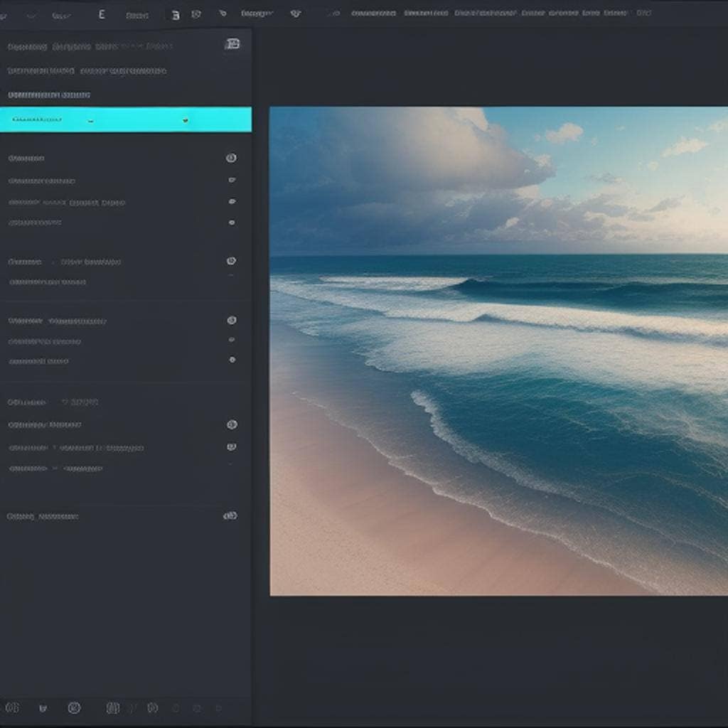This screenshot has width=728, height=728.
Task: Enable the round toggle beside the bottom sidebar entry
Action: click(x=229, y=515)
